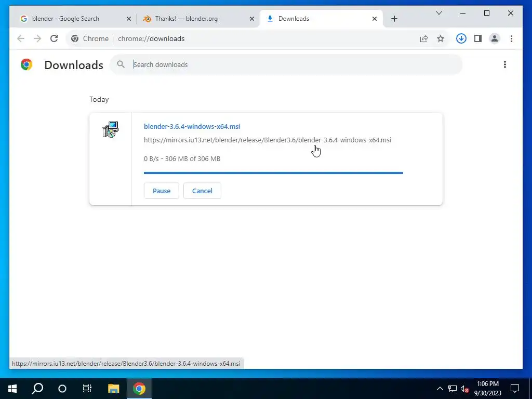The height and width of the screenshot is (399, 532).
Task: Open the notification center icon
Action: (x=515, y=389)
